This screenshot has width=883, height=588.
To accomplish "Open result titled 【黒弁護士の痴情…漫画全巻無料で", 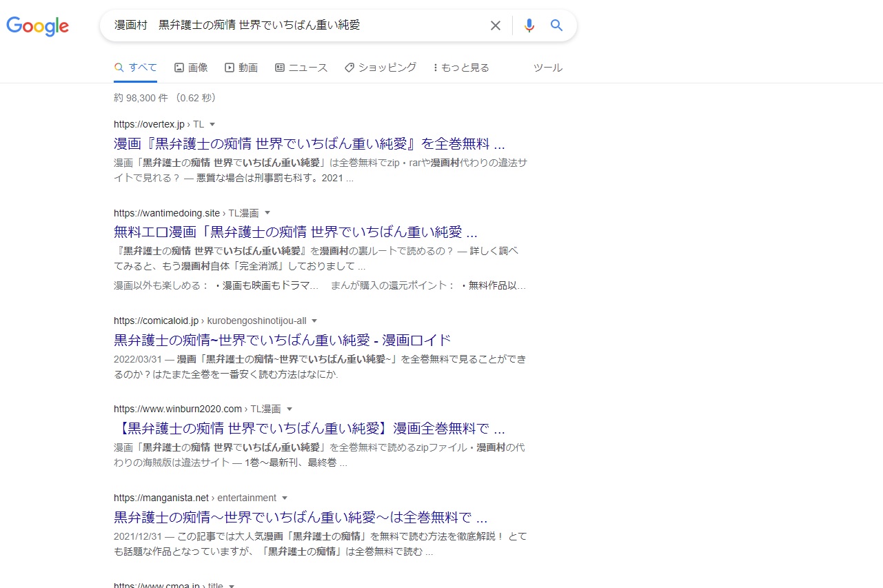I will (x=309, y=428).
